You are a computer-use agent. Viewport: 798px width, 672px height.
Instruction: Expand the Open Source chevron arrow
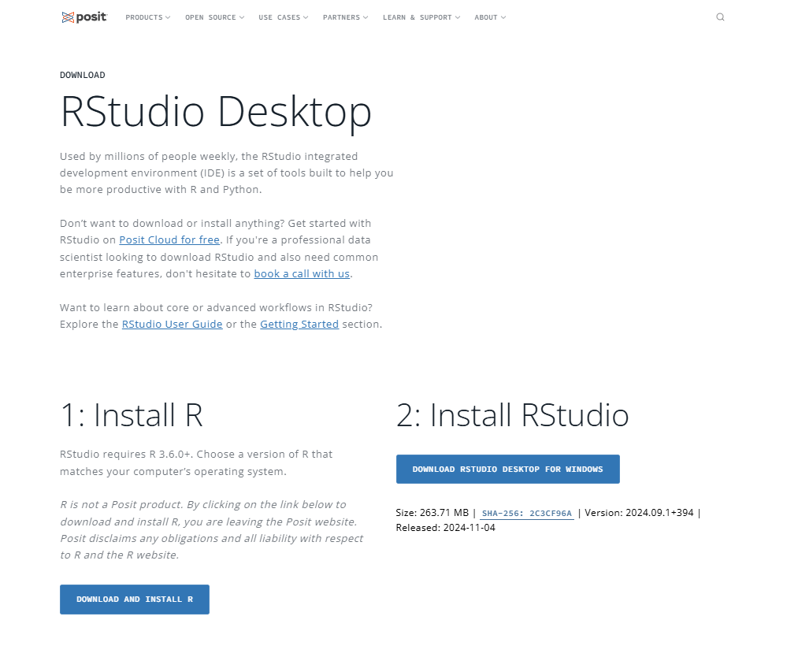(242, 17)
